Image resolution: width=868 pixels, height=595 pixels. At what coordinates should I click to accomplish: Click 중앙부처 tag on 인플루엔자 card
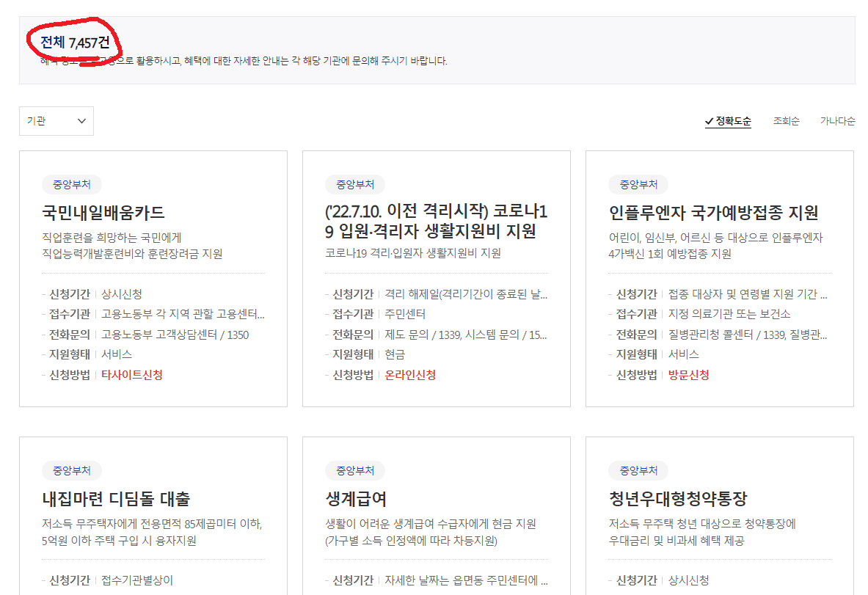(x=638, y=184)
